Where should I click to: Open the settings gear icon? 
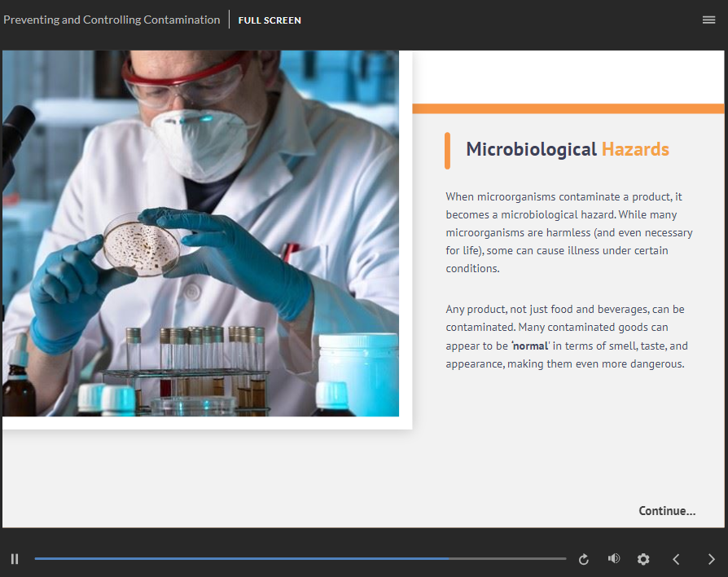(x=643, y=559)
